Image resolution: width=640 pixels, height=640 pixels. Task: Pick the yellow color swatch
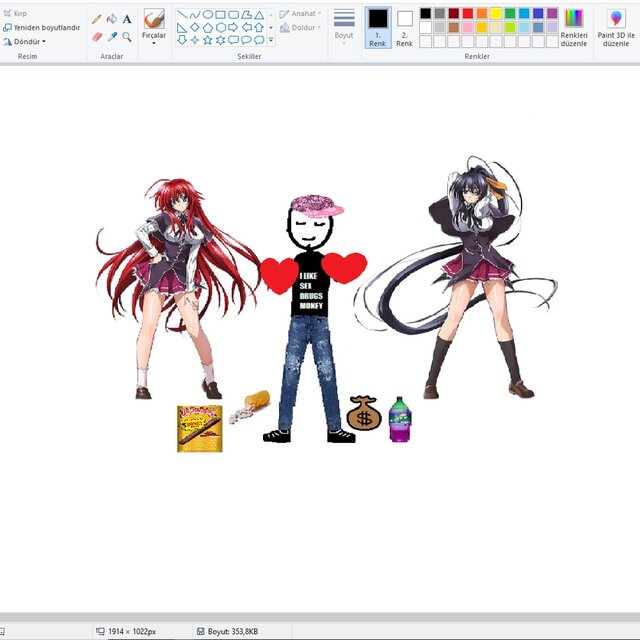point(496,13)
